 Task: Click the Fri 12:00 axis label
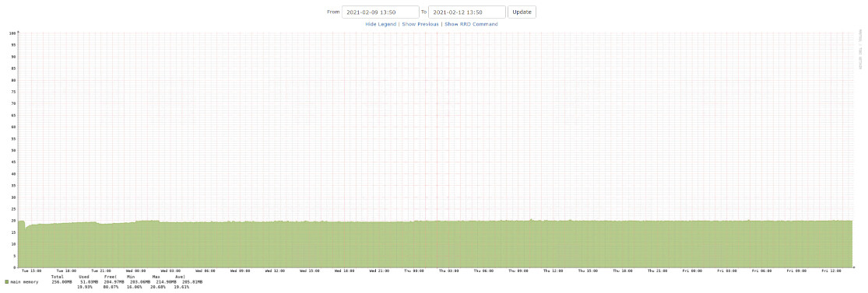click(x=831, y=271)
